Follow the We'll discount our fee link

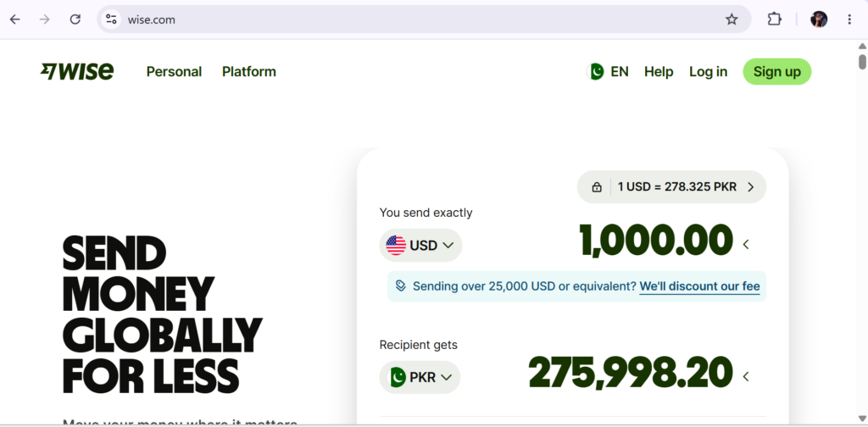[699, 286]
